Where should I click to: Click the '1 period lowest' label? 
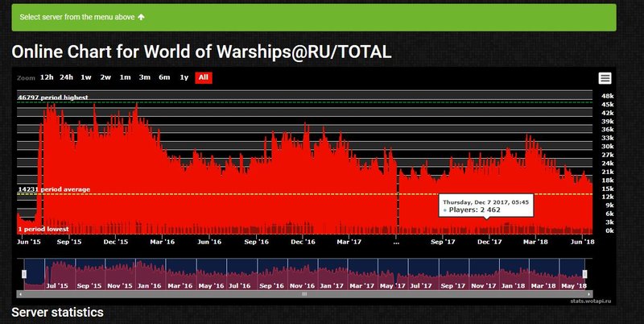coord(43,229)
